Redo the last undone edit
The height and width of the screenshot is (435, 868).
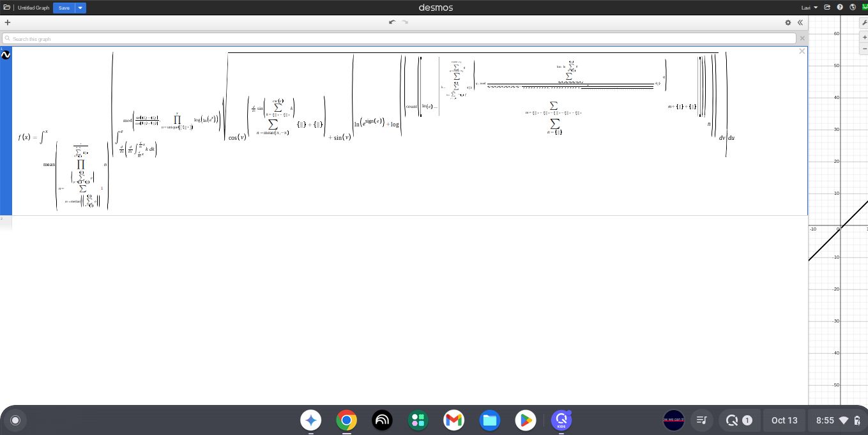pos(404,22)
